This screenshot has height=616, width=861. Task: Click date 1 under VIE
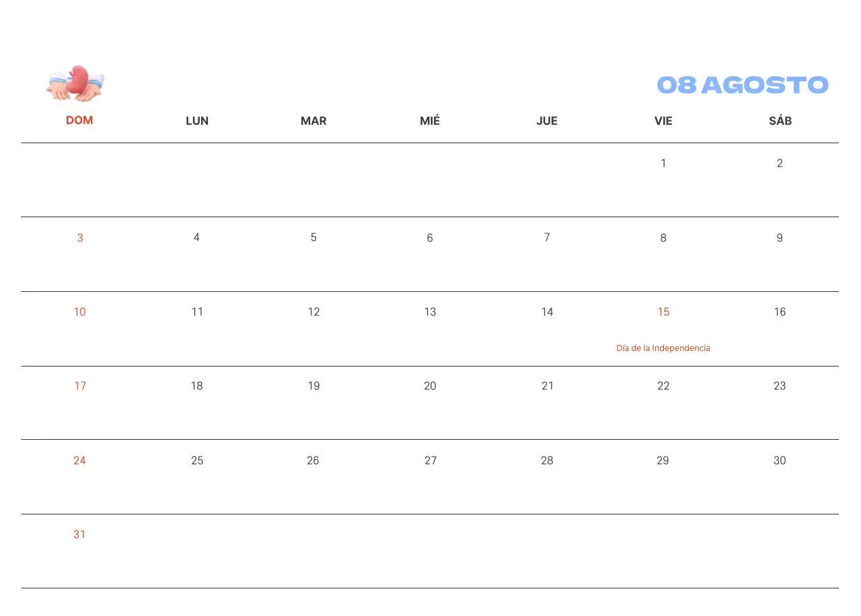(663, 163)
